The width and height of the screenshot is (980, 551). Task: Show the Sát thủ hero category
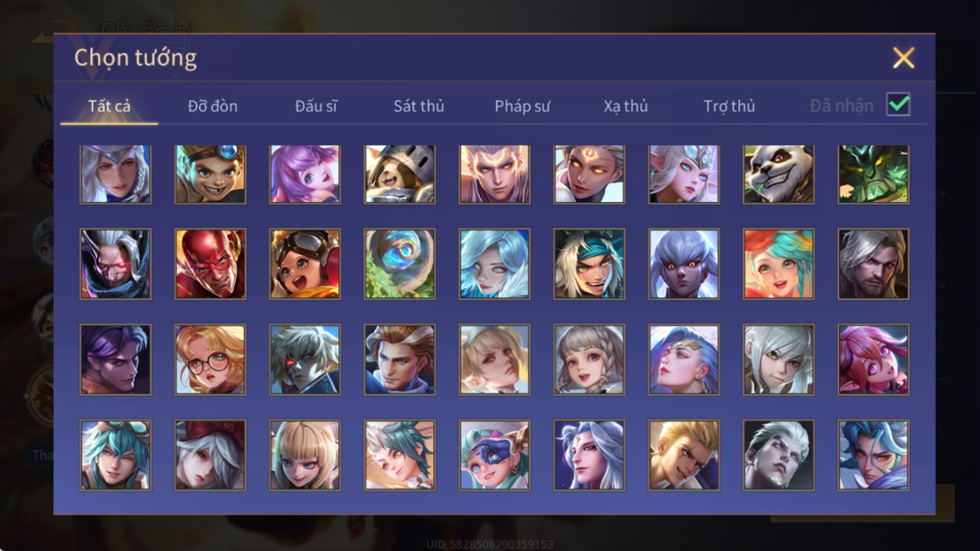click(x=419, y=106)
